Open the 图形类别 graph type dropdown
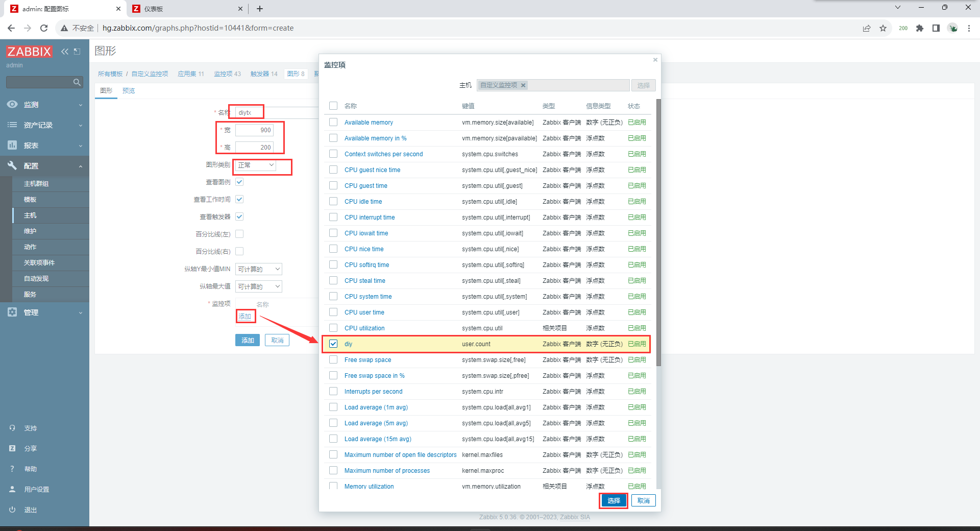Viewport: 980px width, 531px height. pos(256,165)
